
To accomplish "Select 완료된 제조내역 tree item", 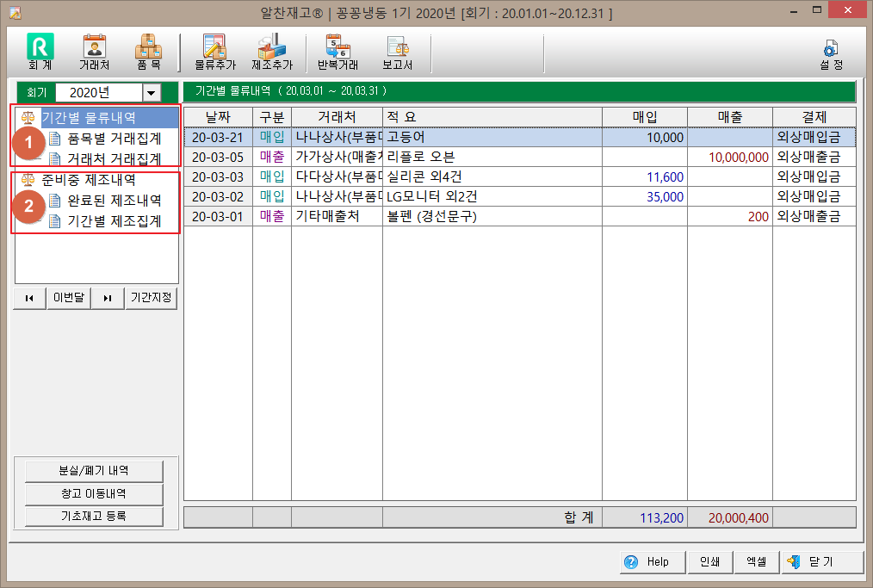I will point(115,200).
